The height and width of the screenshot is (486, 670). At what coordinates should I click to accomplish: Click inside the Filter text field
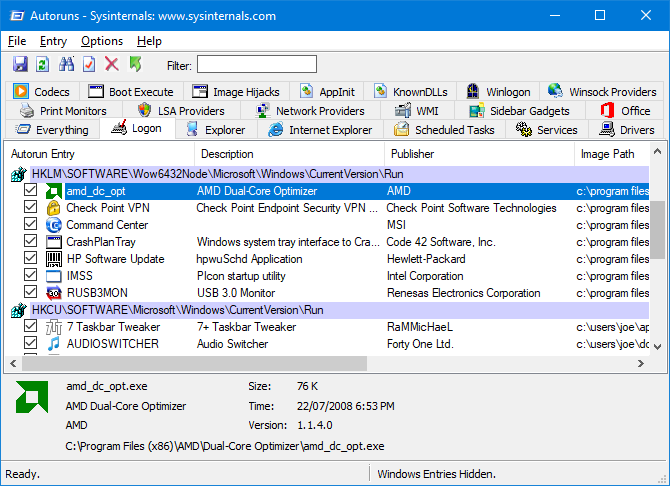point(256,65)
